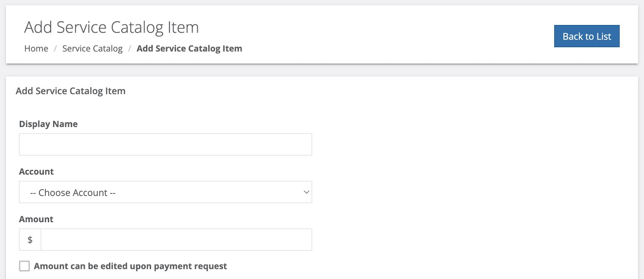644x279 pixels.
Task: Enable the amount editable checkbox
Action: coord(25,266)
